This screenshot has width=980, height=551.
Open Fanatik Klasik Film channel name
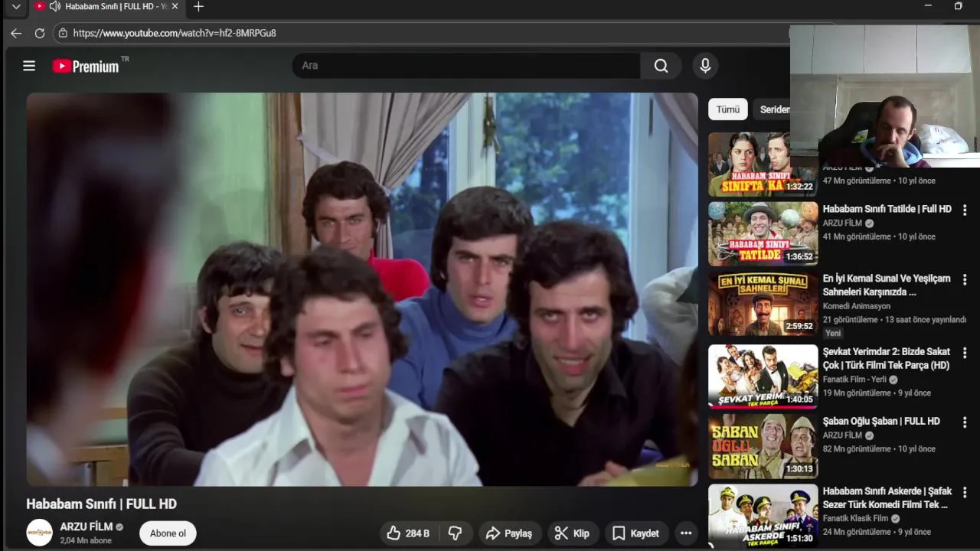(x=855, y=518)
